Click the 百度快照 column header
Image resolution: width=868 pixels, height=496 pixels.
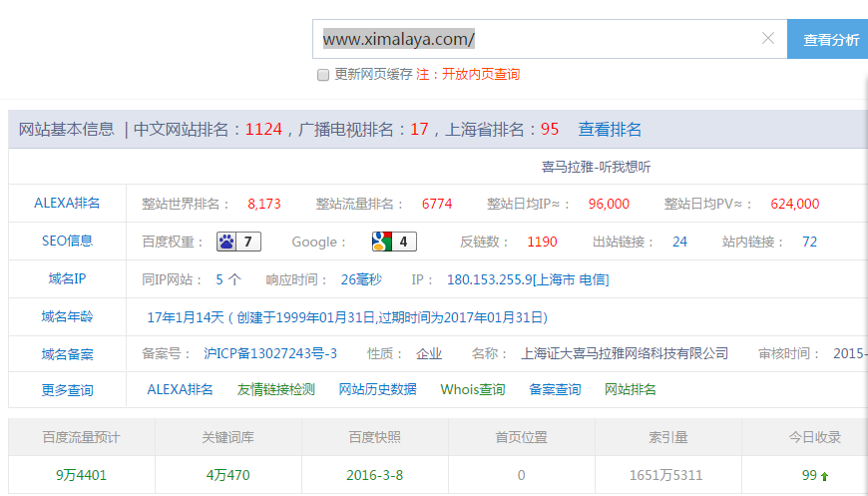pyautogui.click(x=374, y=437)
